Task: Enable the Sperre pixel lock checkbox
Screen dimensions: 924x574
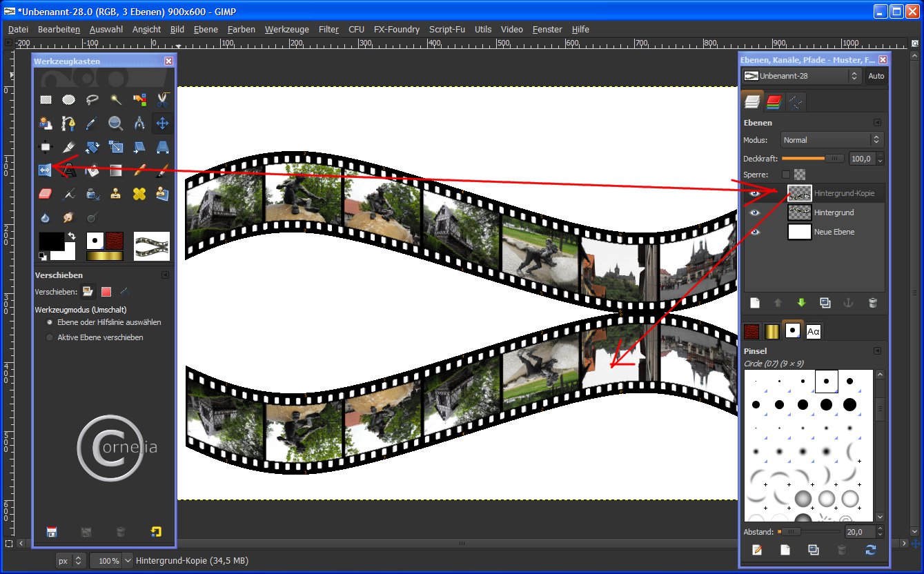Action: [x=785, y=175]
